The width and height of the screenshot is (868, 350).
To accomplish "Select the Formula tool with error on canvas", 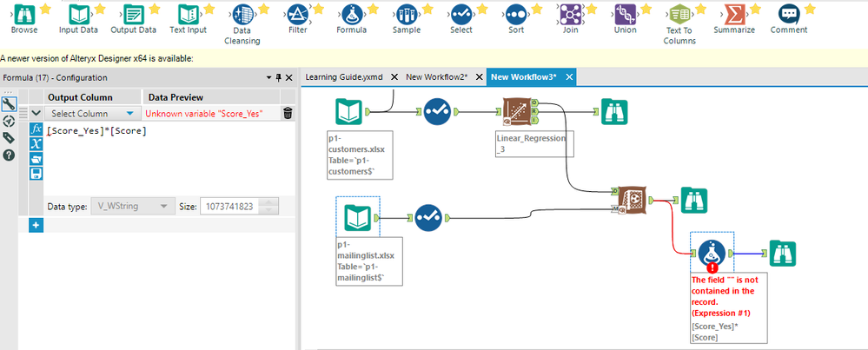I will (712, 254).
